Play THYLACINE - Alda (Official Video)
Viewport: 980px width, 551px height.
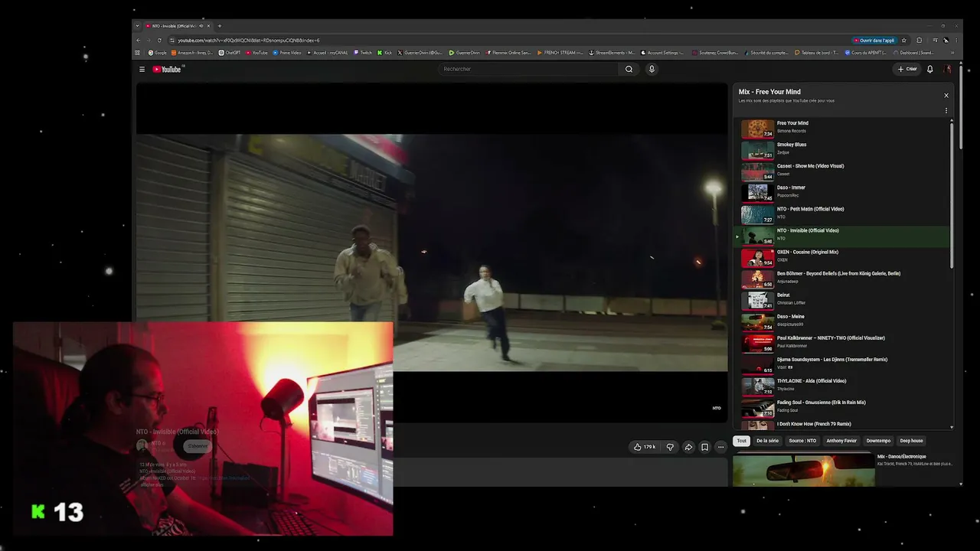[x=841, y=386]
